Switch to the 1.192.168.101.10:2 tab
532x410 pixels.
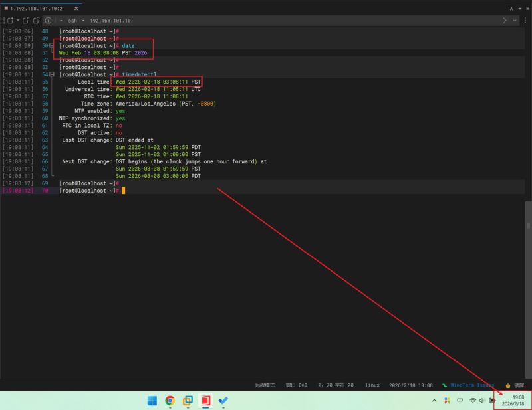[x=37, y=8]
